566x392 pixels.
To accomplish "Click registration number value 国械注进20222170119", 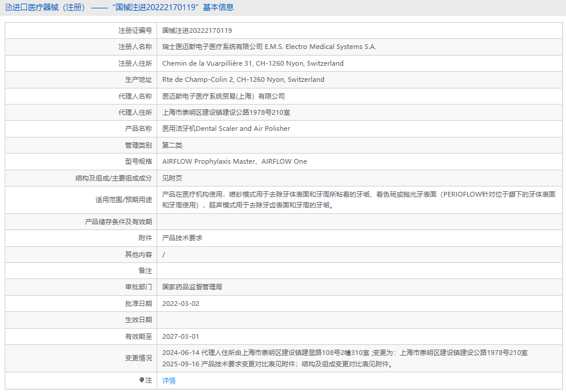I will [197, 30].
